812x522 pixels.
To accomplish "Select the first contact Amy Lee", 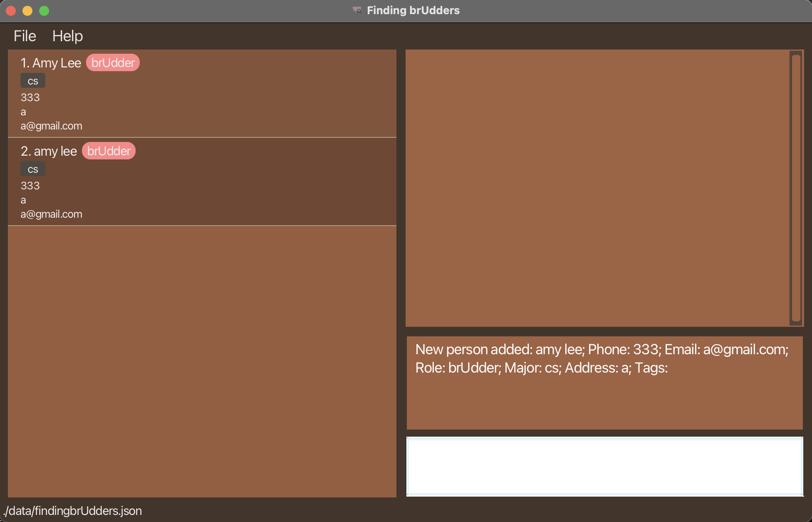I will click(57, 63).
